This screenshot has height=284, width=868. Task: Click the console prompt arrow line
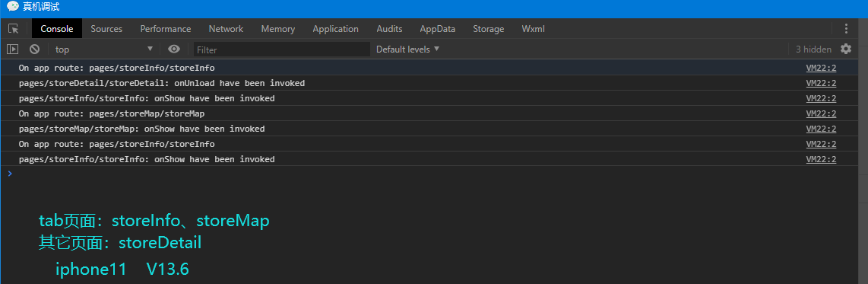tap(434, 174)
